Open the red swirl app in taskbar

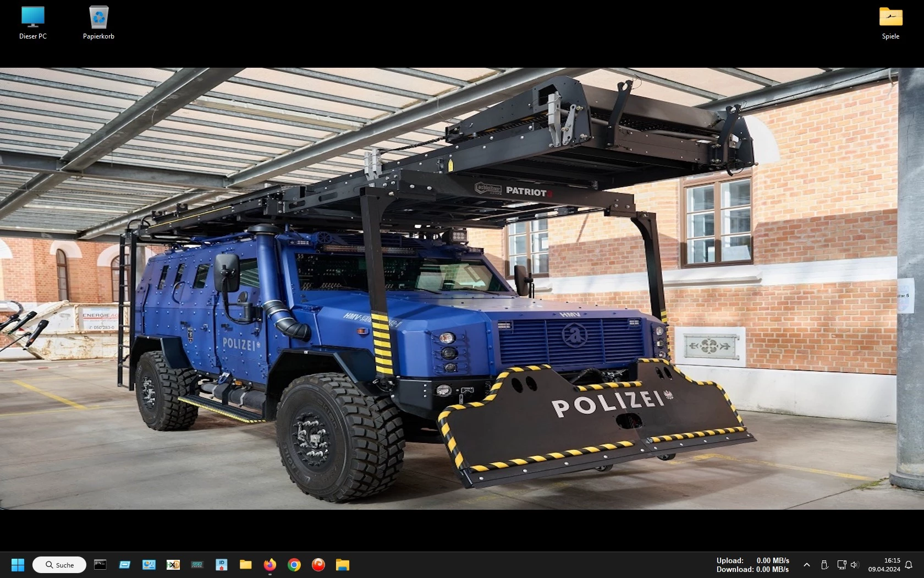tap(318, 565)
